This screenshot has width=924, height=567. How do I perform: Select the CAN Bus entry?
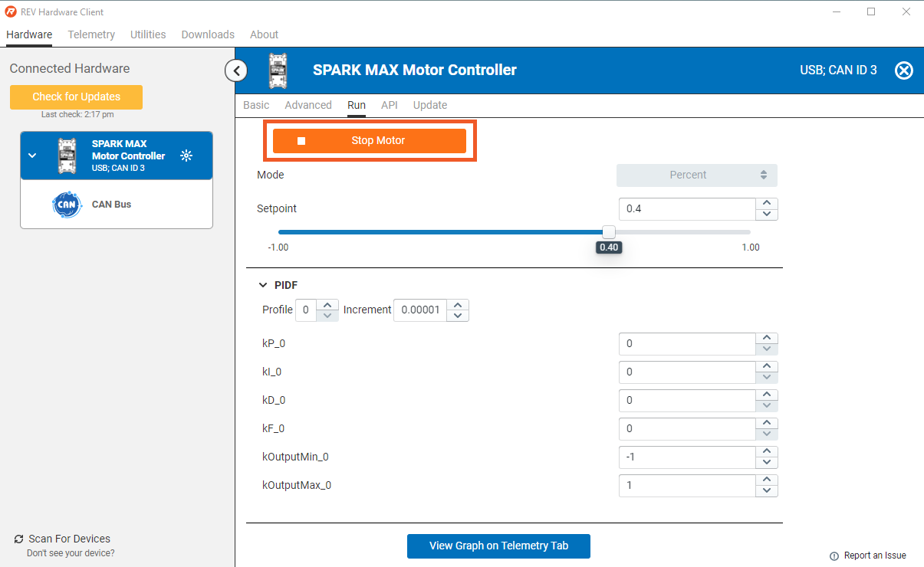(x=117, y=205)
